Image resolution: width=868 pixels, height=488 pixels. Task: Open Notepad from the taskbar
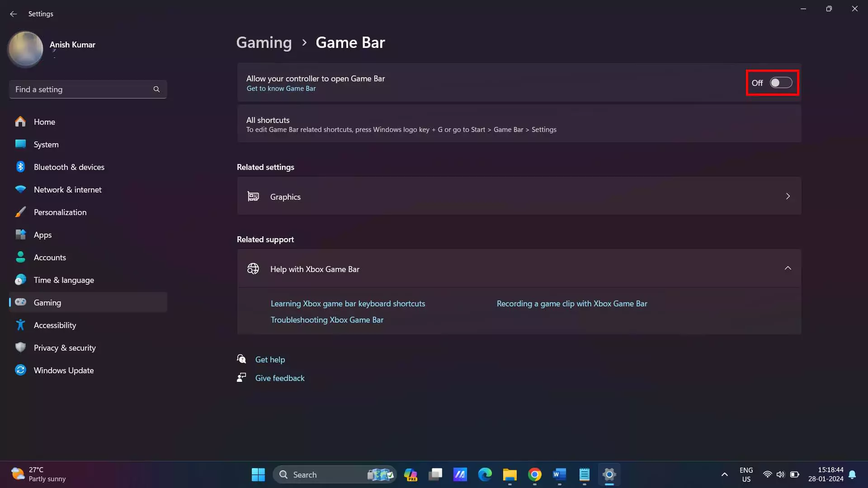(585, 474)
